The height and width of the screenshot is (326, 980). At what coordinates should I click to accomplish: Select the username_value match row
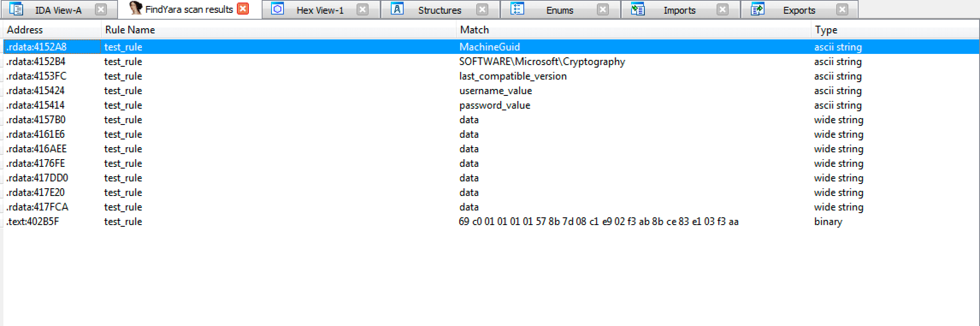pyautogui.click(x=496, y=91)
